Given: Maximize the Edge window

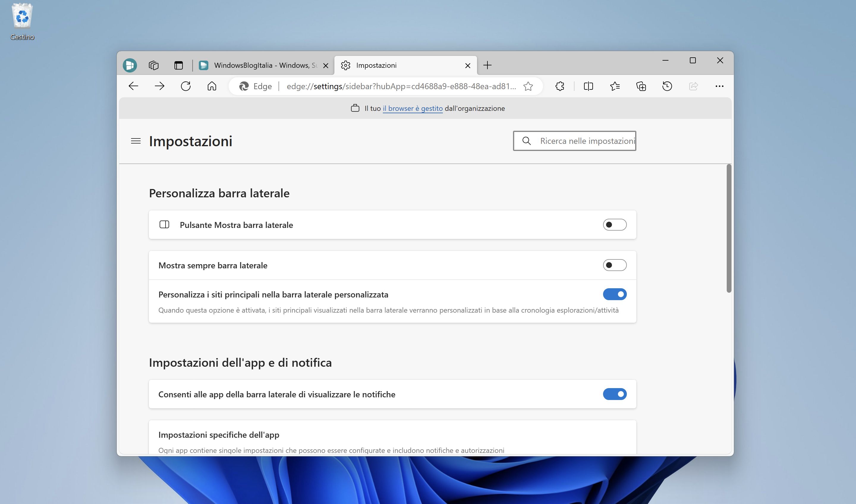Looking at the screenshot, I should point(693,60).
